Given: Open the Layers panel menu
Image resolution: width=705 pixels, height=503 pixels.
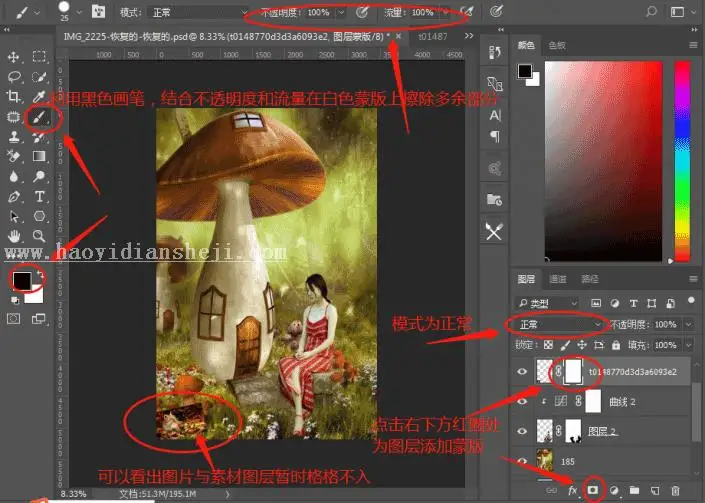Looking at the screenshot, I should click(693, 279).
